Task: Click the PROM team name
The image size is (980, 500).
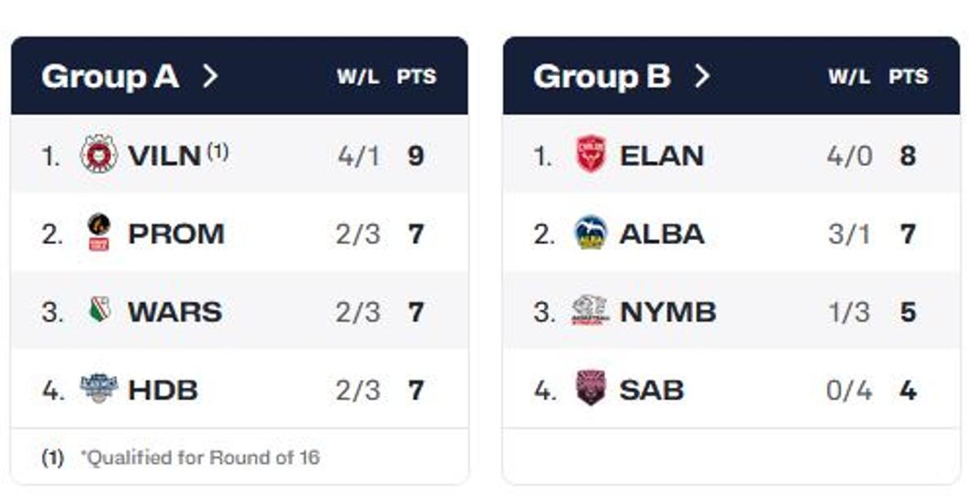Action: click(176, 234)
